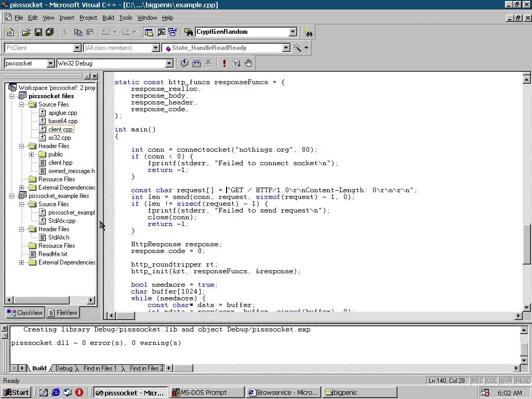Viewport: 532px width, 399px height.
Task: Select base64.cpp in the file tree
Action: [63, 121]
